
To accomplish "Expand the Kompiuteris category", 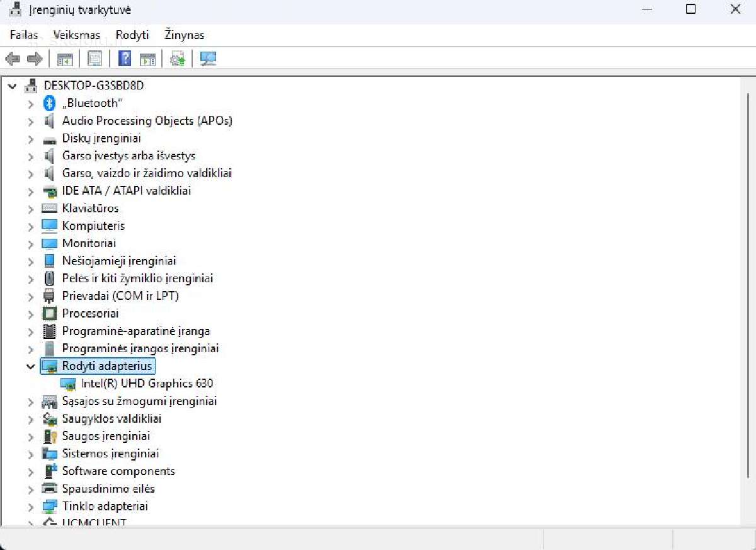I will pyautogui.click(x=30, y=226).
